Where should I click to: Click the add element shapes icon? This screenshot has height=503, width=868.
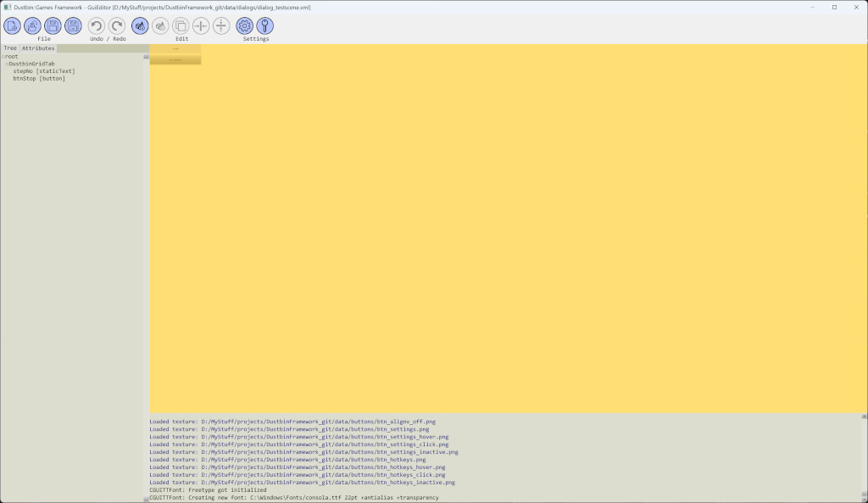140,26
